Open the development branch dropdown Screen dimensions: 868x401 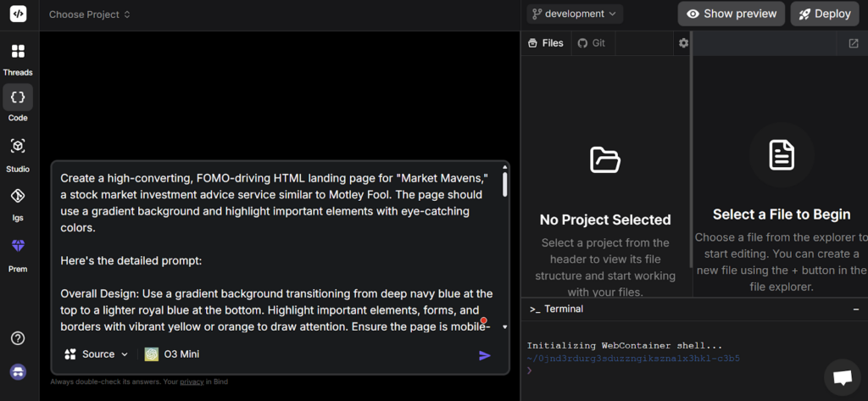click(575, 14)
